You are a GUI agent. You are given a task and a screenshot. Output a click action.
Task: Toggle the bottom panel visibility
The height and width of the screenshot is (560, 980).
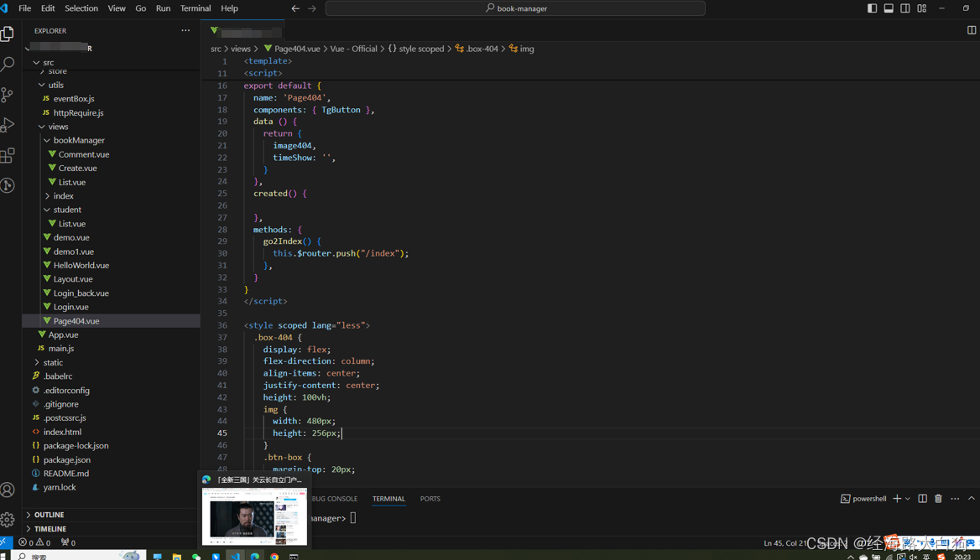click(x=888, y=8)
